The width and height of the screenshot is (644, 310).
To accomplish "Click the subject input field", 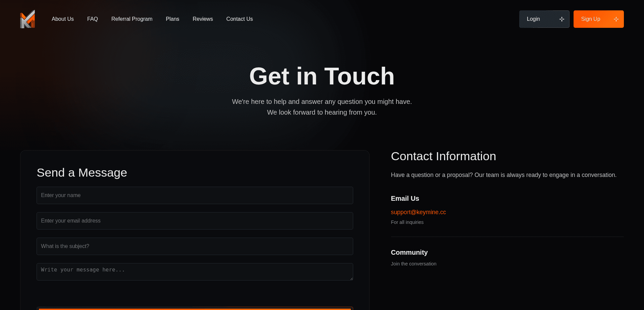I will [195, 246].
